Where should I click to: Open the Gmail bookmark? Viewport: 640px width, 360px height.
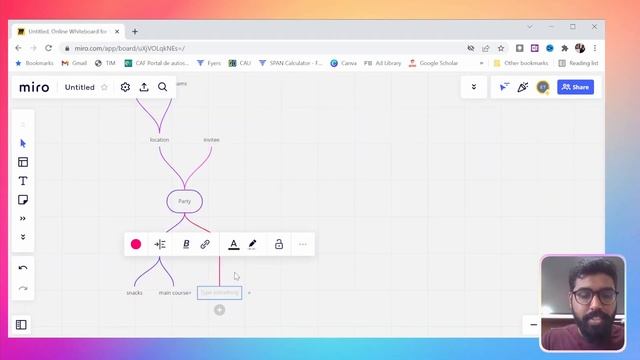[x=74, y=63]
